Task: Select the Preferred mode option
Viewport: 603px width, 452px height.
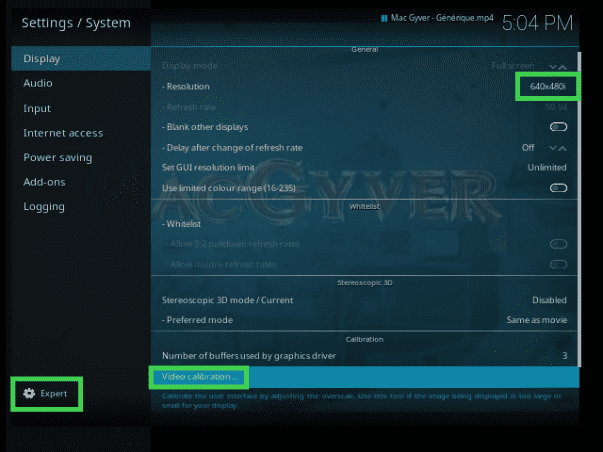Action: pos(364,321)
